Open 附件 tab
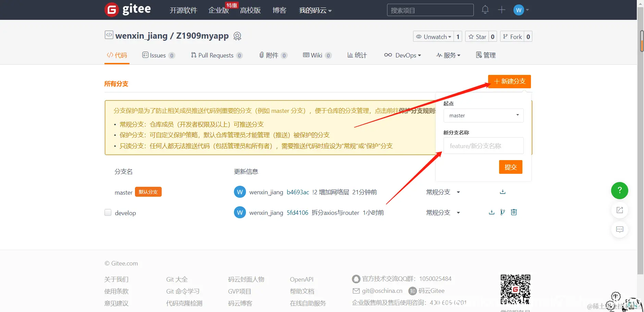This screenshot has height=312, width=644. coord(273,55)
